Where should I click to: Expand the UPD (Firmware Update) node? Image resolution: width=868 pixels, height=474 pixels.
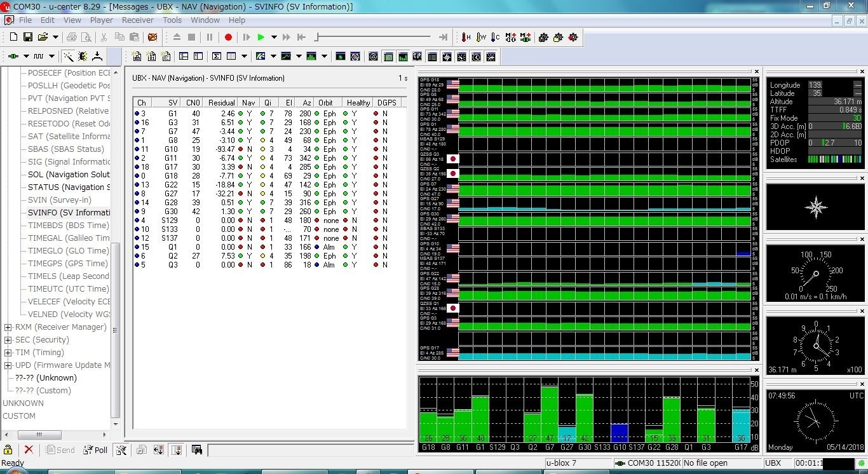point(8,365)
